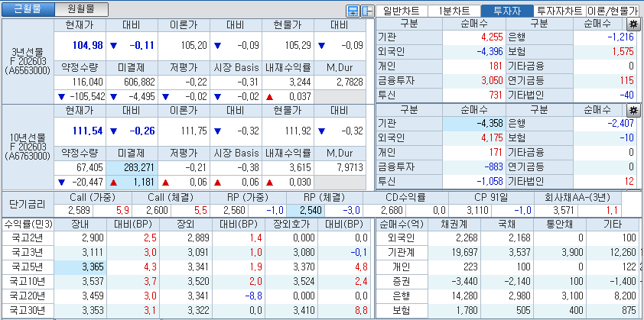The width and height of the screenshot is (644, 320).
Task: Click the bottom-split layout icon beside the chart tabs
Action: point(353,11)
